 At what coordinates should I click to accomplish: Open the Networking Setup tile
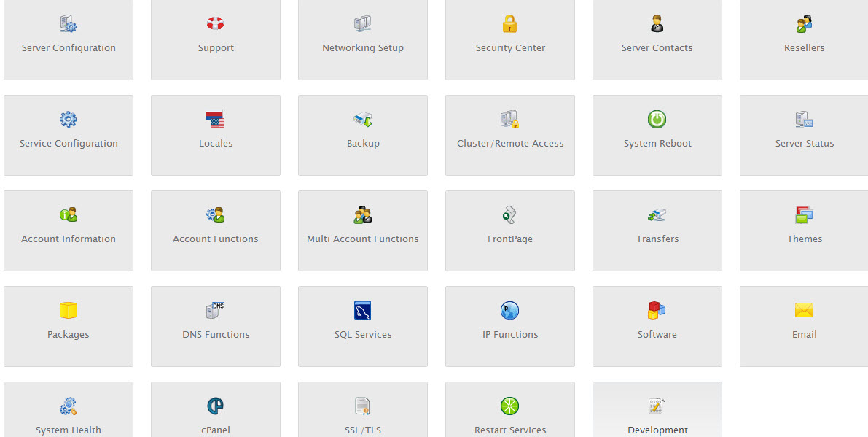coord(363,39)
